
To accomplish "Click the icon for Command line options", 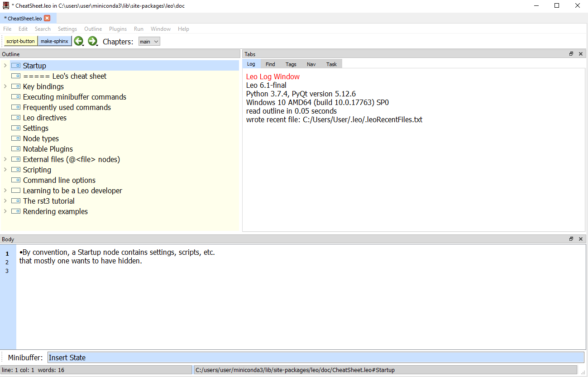I will click(16, 180).
